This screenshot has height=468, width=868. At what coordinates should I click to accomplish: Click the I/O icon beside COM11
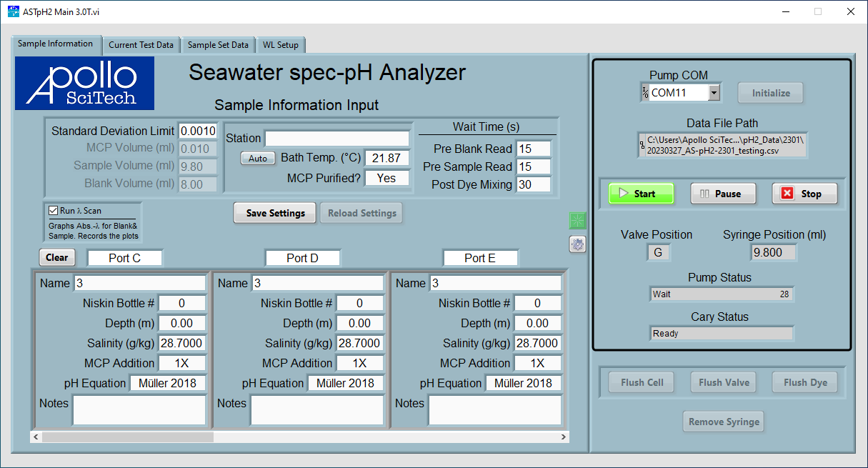point(645,93)
